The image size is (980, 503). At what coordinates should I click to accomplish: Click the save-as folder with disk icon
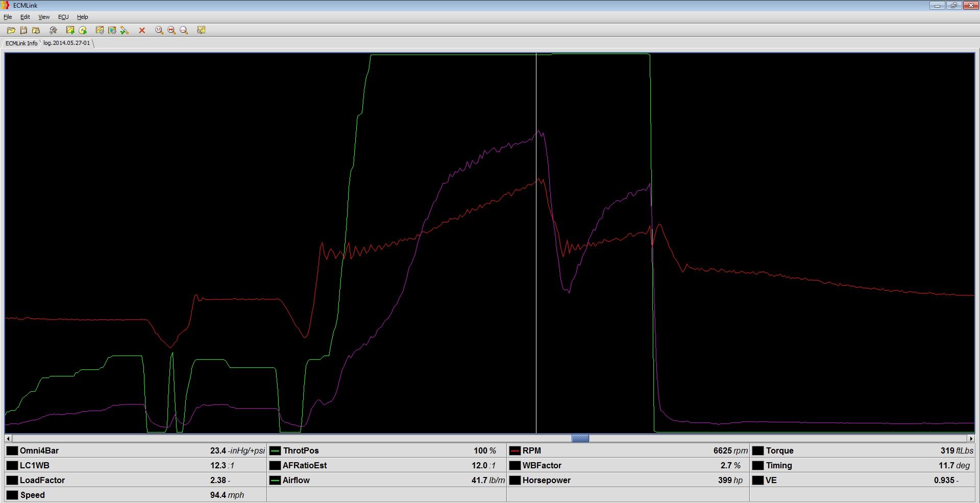36,30
